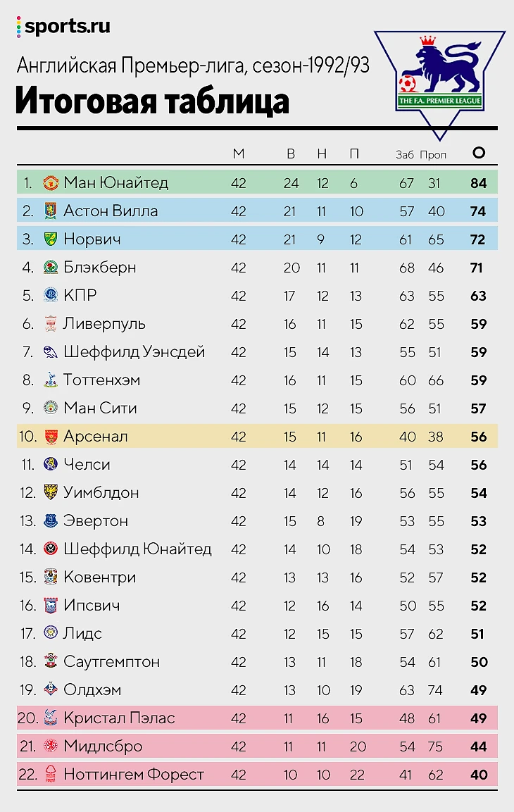Viewport: 514px width, 812px height.
Task: Click the Заб goals scored column header
Action: [x=405, y=154]
